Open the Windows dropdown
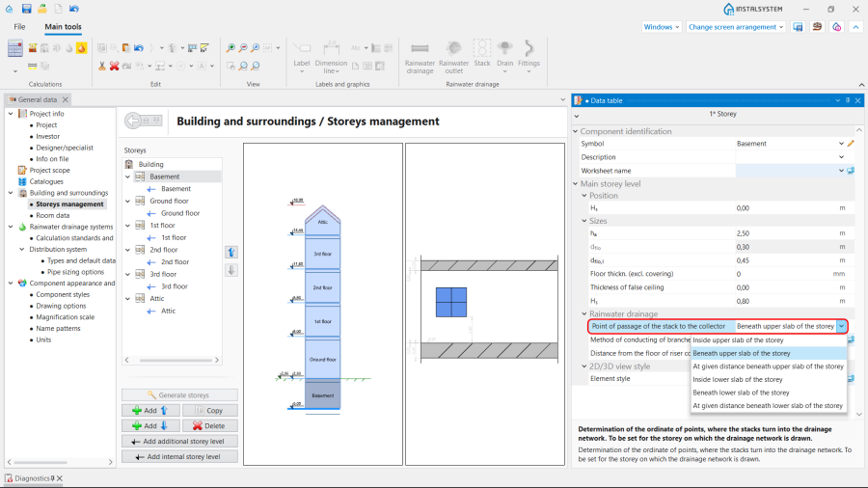This screenshot has height=488, width=868. tap(661, 27)
